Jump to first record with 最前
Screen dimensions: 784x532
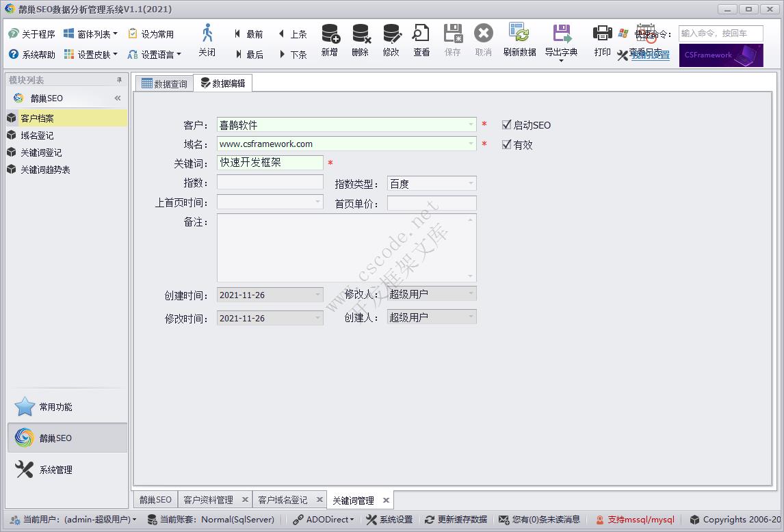[x=248, y=34]
